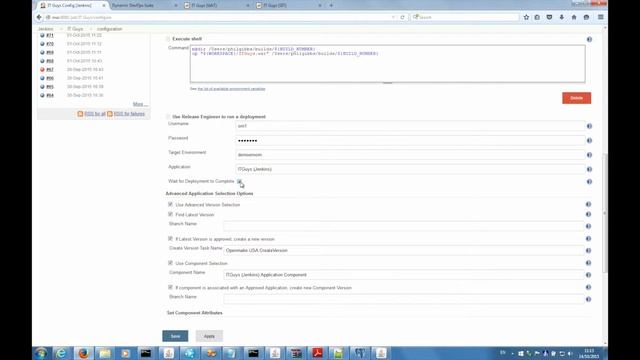Open the address bar history dropdown arrow

(x=393, y=18)
